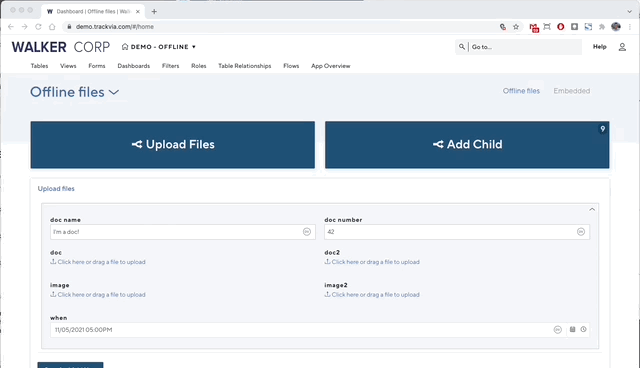The height and width of the screenshot is (368, 640).
Task: Click the Upload files link
Action: tap(56, 189)
